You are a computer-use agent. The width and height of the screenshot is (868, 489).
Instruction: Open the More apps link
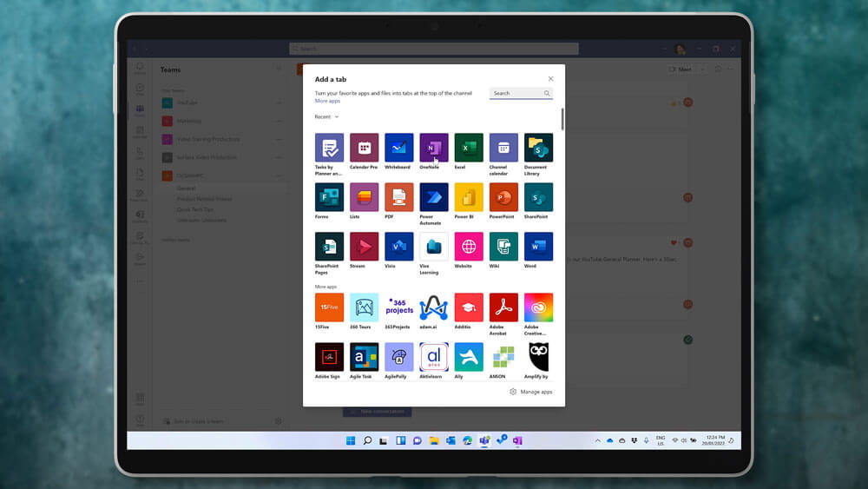point(327,101)
